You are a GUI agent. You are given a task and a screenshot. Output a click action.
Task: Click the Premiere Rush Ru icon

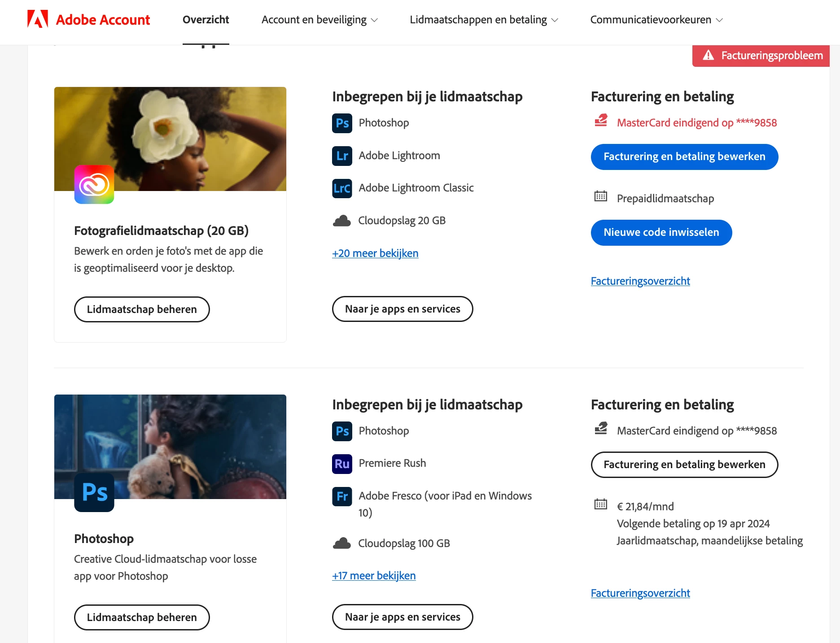click(x=342, y=464)
